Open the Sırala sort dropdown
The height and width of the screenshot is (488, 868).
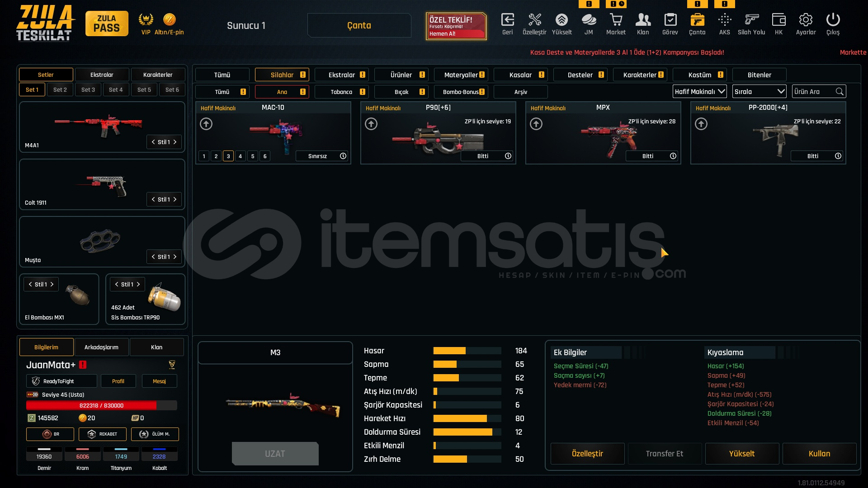(x=759, y=92)
